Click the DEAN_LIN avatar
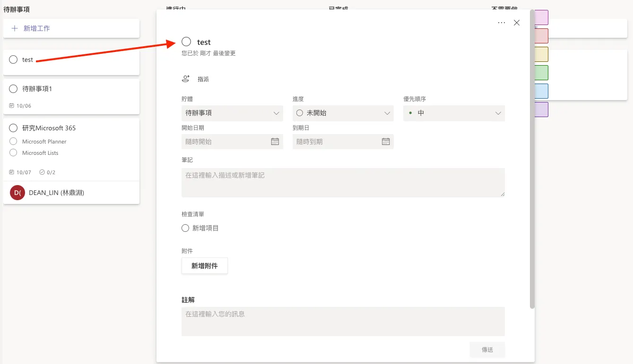The height and width of the screenshot is (364, 633). coord(17,193)
